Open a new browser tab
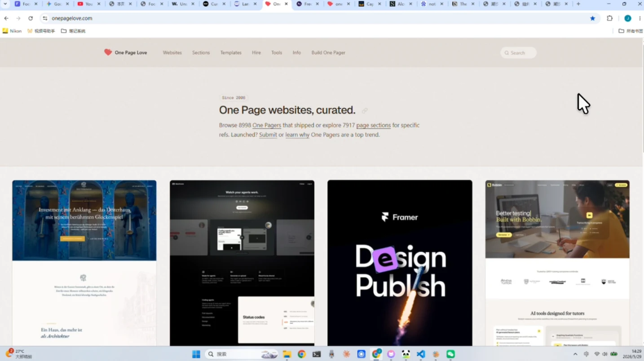The image size is (644, 361). tap(578, 4)
